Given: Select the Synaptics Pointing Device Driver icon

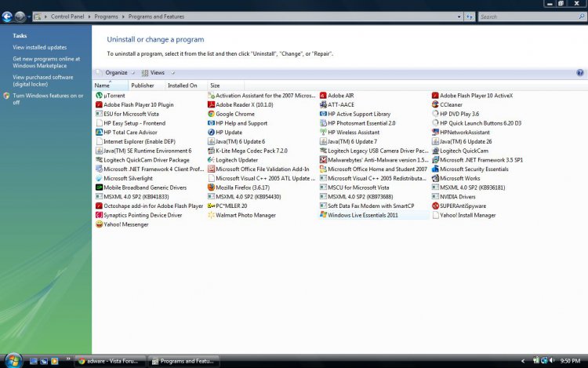Looking at the screenshot, I should tap(99, 215).
